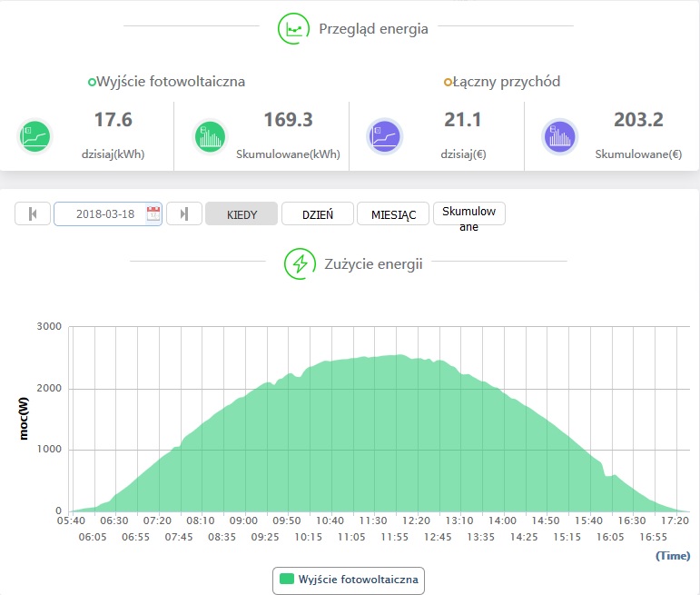The width and height of the screenshot is (700, 595).
Task: Click the chart peak near 11:55
Action: click(393, 356)
